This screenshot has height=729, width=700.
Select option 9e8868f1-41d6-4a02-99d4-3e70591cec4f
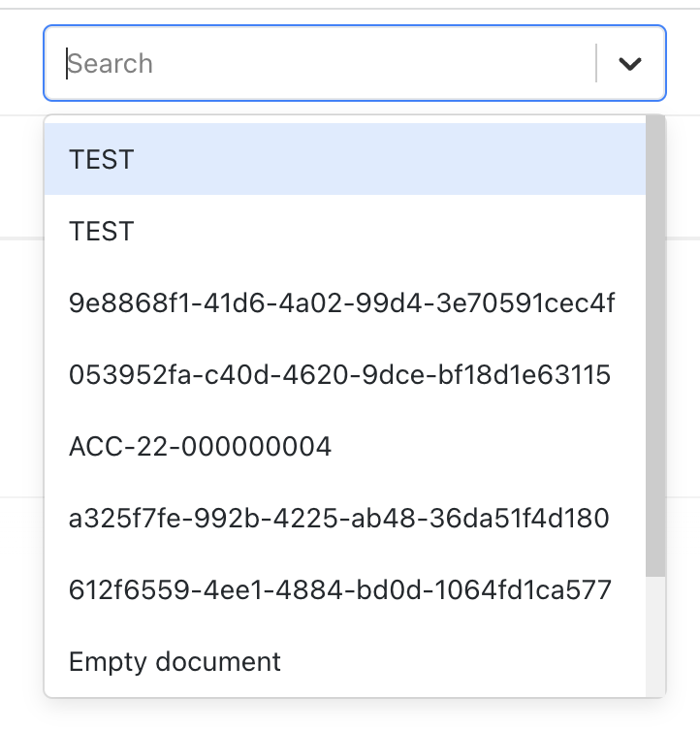[342, 303]
